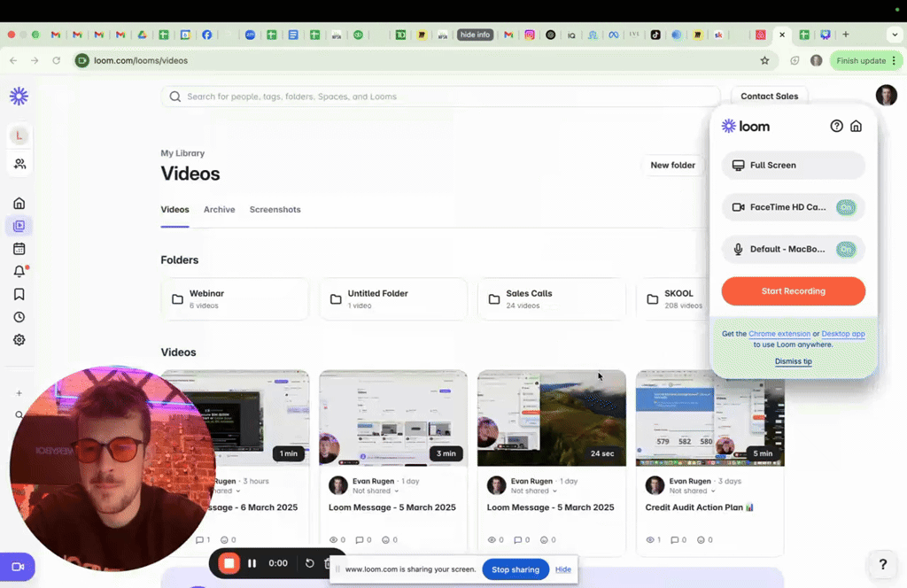907x588 pixels.
Task: Open a new browser tab
Action: point(846,35)
